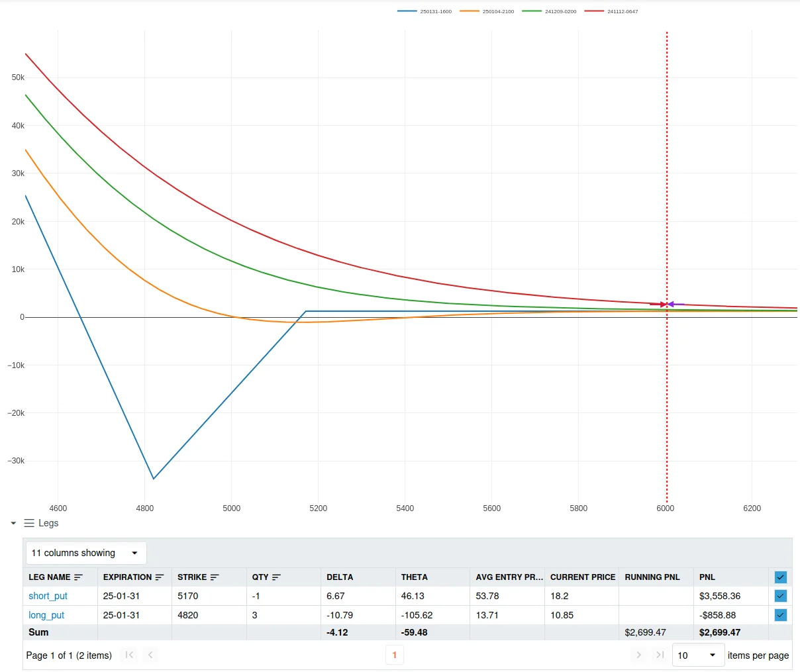The width and height of the screenshot is (800, 672).
Task: Advance with the next page arrow icon
Action: pyautogui.click(x=638, y=655)
